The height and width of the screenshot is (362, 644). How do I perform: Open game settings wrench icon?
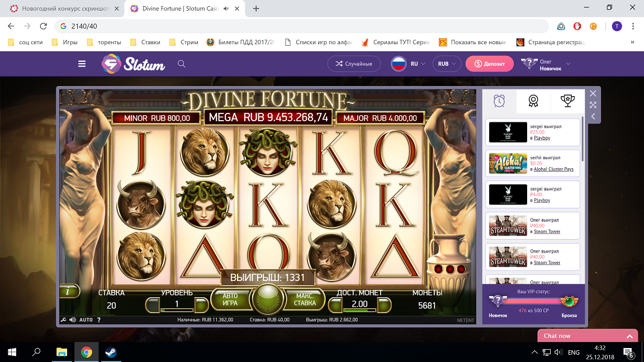[x=63, y=320]
